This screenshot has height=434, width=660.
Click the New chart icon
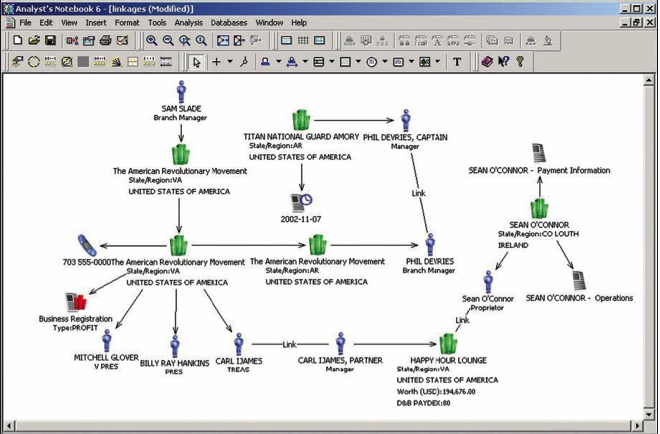[x=18, y=40]
